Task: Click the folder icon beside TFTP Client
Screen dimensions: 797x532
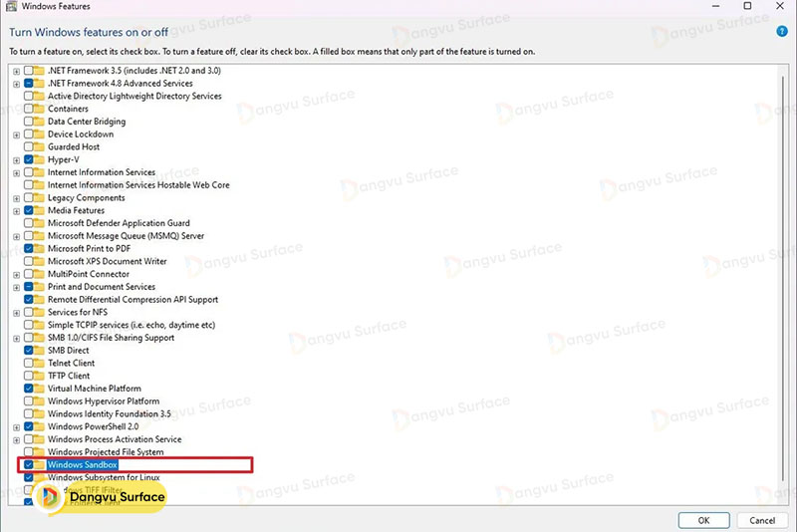Action: pyautogui.click(x=39, y=376)
